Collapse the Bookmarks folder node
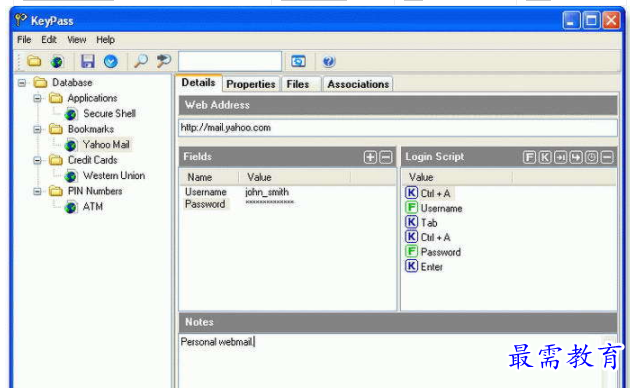Image resolution: width=630 pixels, height=388 pixels. 37,129
